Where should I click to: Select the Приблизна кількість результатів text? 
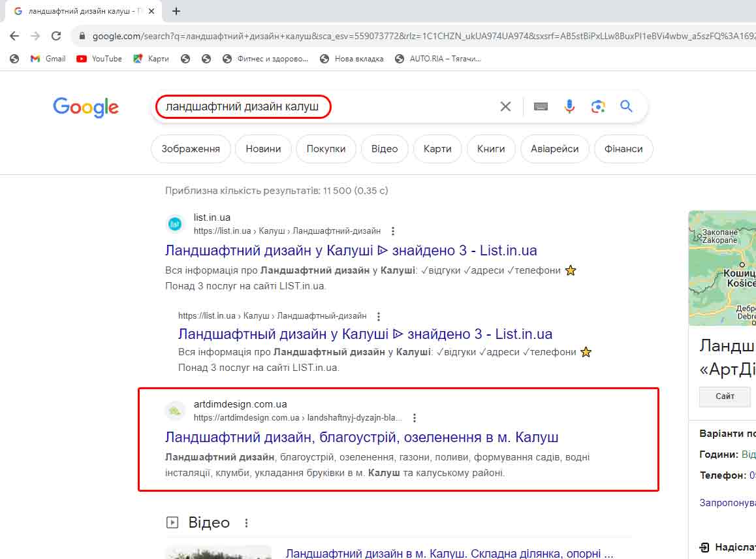276,191
